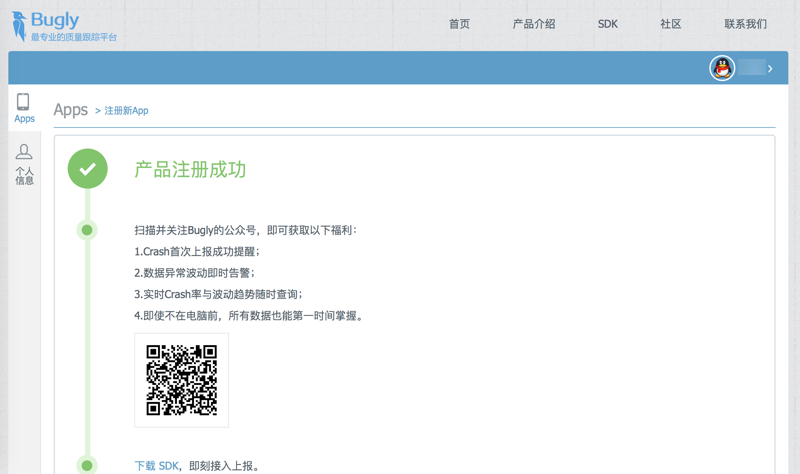Screen dimensions: 800x474
Task: Open the 首页 home menu item
Action: (x=459, y=24)
